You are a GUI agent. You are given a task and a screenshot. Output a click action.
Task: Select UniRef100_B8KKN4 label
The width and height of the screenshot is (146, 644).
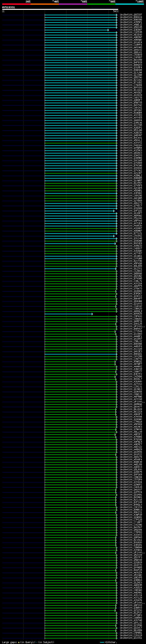[131, 344]
